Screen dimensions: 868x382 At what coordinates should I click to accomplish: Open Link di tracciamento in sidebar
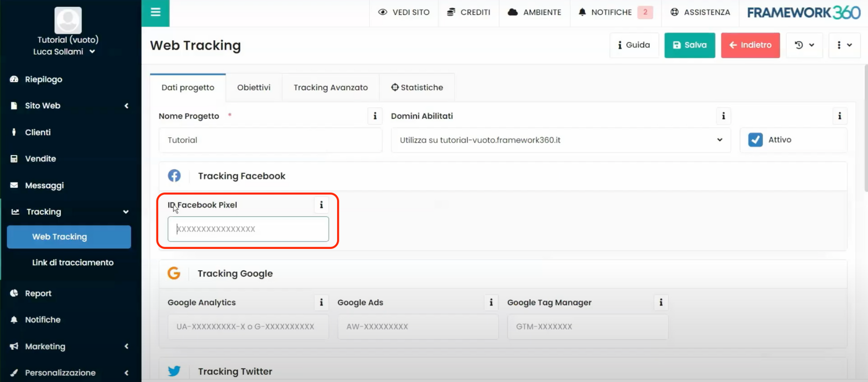73,263
